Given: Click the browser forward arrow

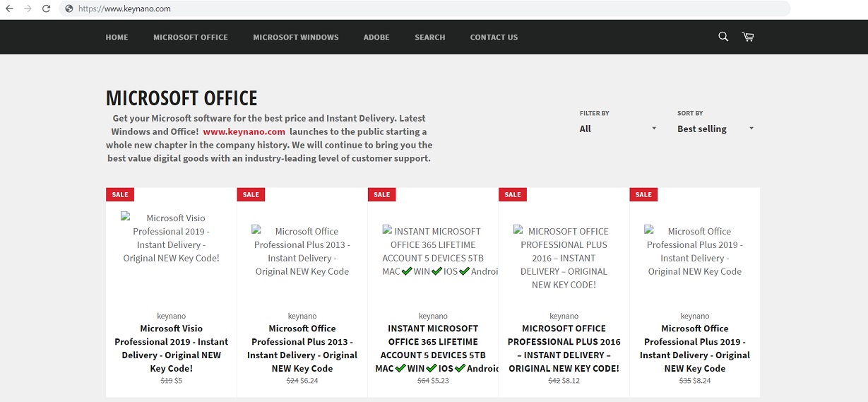Looking at the screenshot, I should click(28, 8).
